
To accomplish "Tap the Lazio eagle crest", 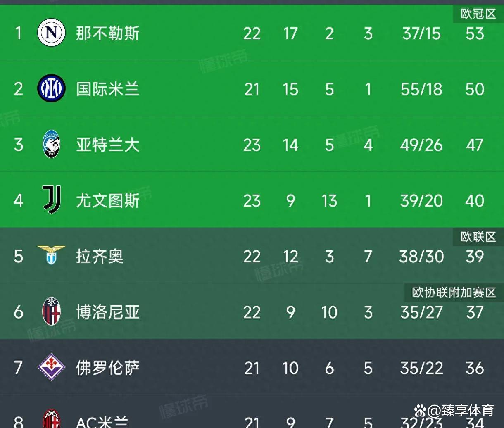I will click(x=51, y=254).
